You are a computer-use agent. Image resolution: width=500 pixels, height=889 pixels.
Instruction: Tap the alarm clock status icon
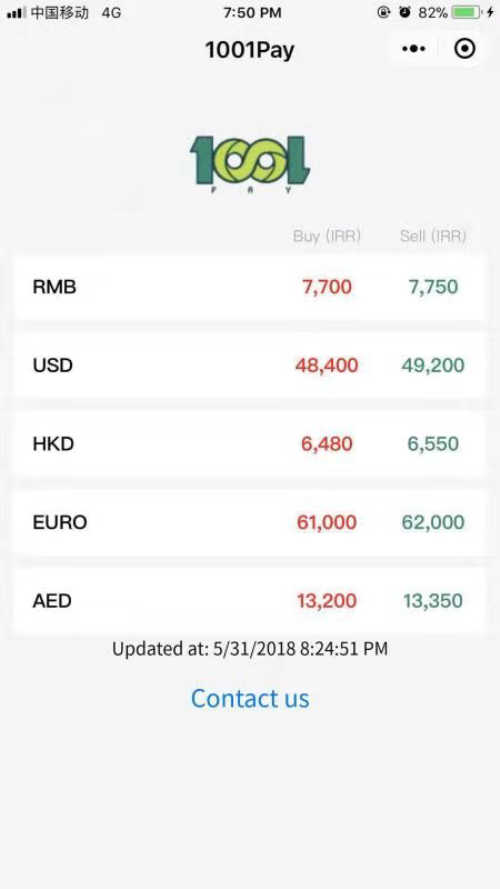click(x=405, y=12)
